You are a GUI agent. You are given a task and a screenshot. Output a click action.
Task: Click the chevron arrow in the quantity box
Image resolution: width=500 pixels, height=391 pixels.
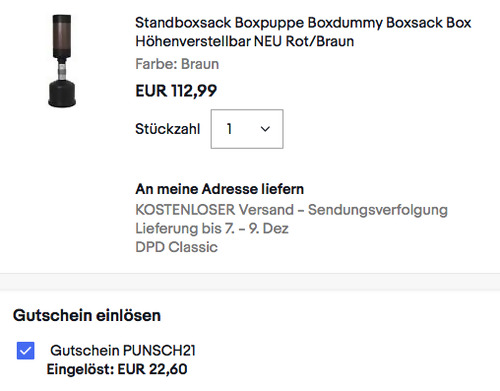tap(265, 129)
